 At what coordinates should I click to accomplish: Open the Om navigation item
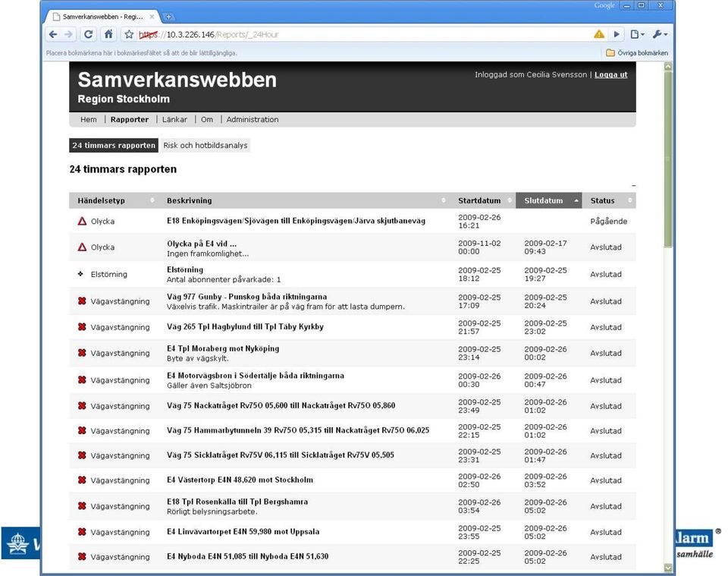pos(207,119)
